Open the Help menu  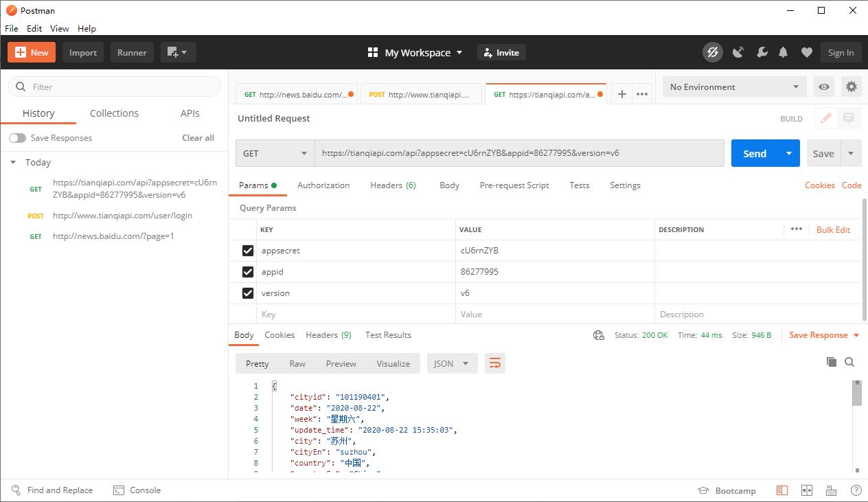coord(87,28)
